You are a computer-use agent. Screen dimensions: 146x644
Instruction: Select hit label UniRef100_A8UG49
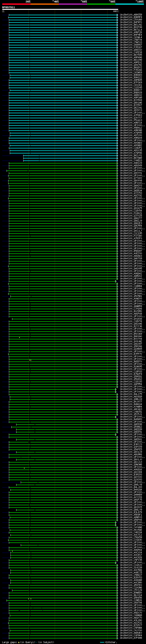click(131, 165)
